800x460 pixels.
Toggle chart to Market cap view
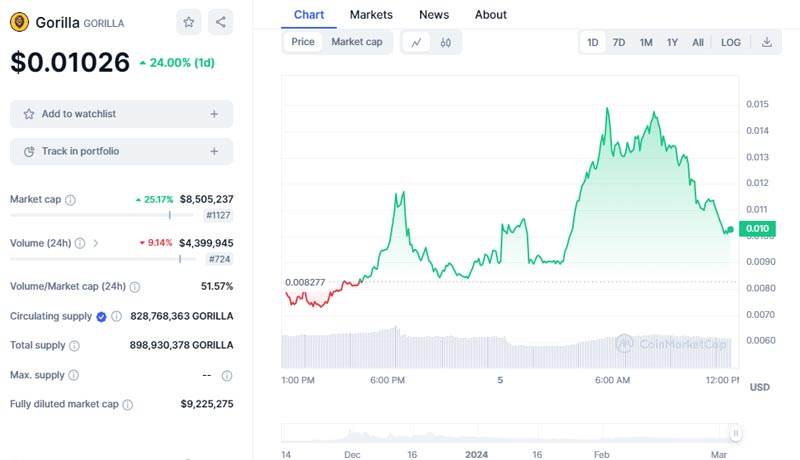click(x=357, y=42)
